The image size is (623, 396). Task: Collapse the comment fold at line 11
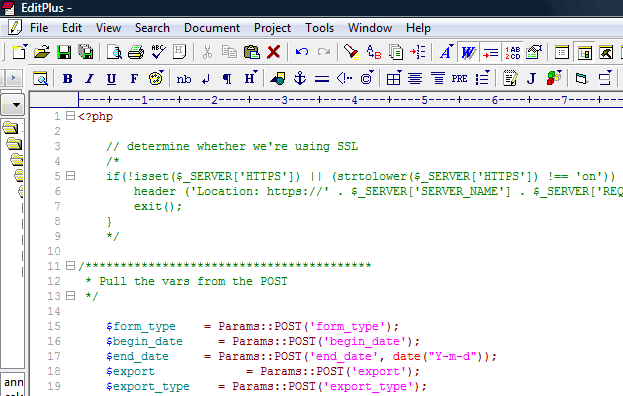(70, 265)
